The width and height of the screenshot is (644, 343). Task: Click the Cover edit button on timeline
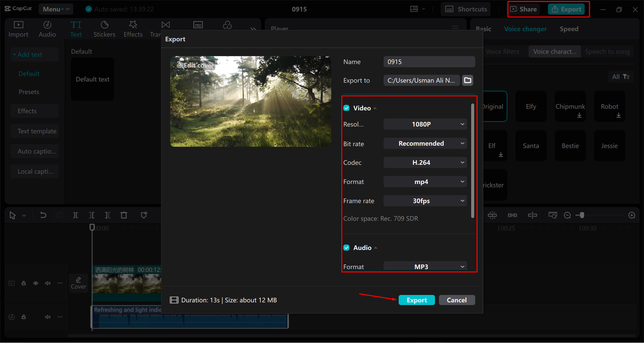(78, 283)
